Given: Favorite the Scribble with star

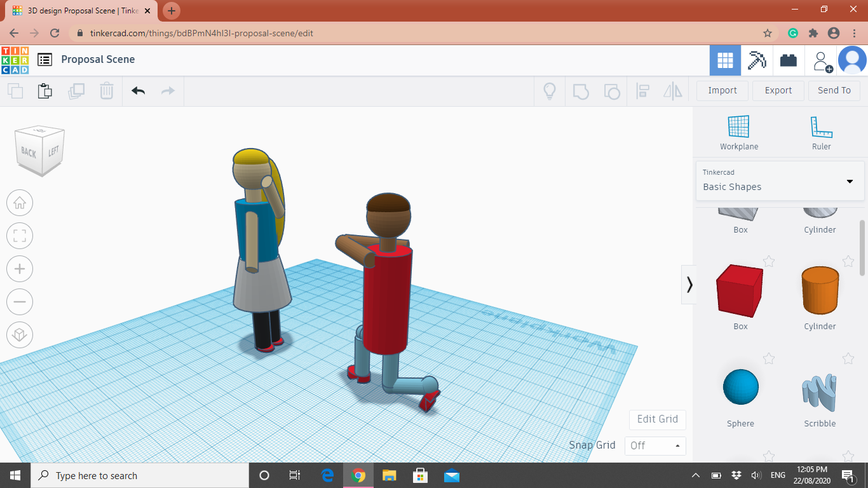Looking at the screenshot, I should (848, 358).
